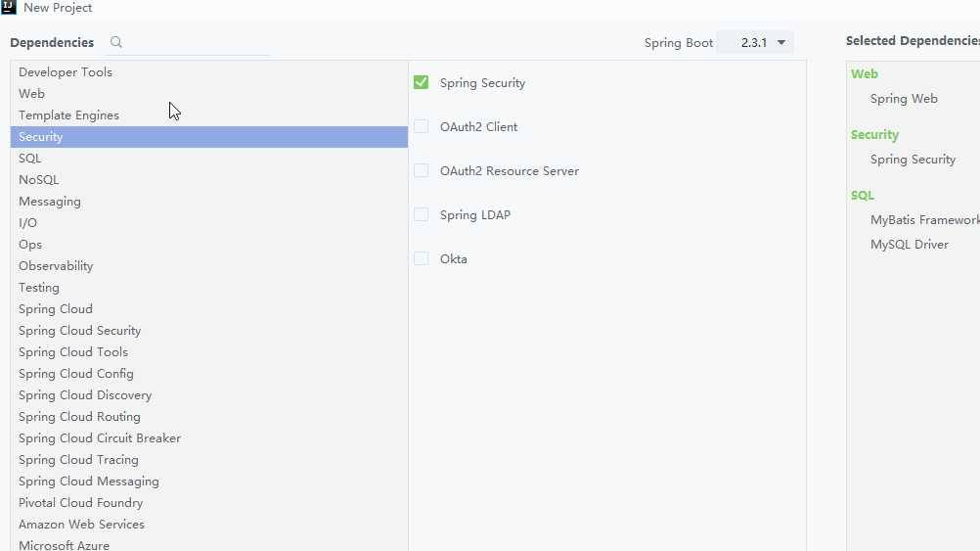
Task: Choose the Amazon Web Services category
Action: click(81, 525)
